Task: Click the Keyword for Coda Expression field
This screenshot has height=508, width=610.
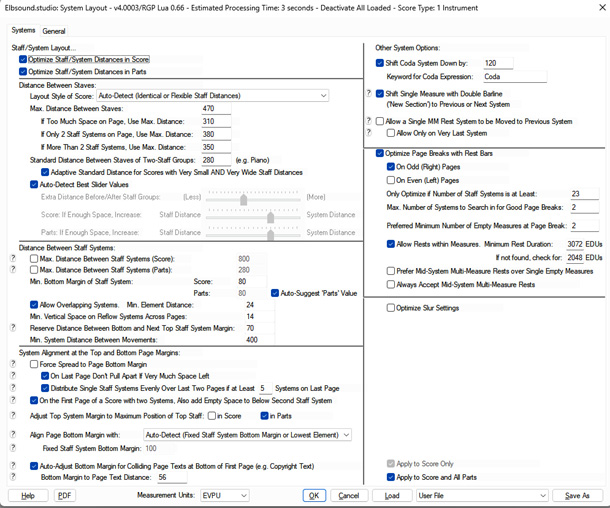Action: pyautogui.click(x=514, y=76)
